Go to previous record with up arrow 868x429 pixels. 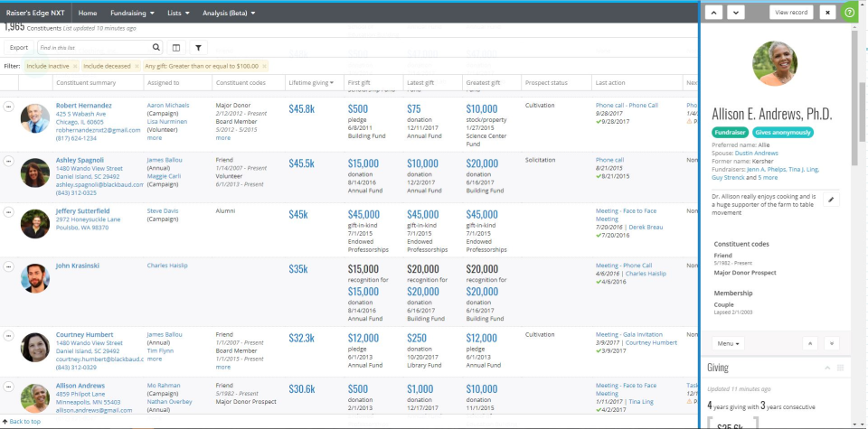713,12
